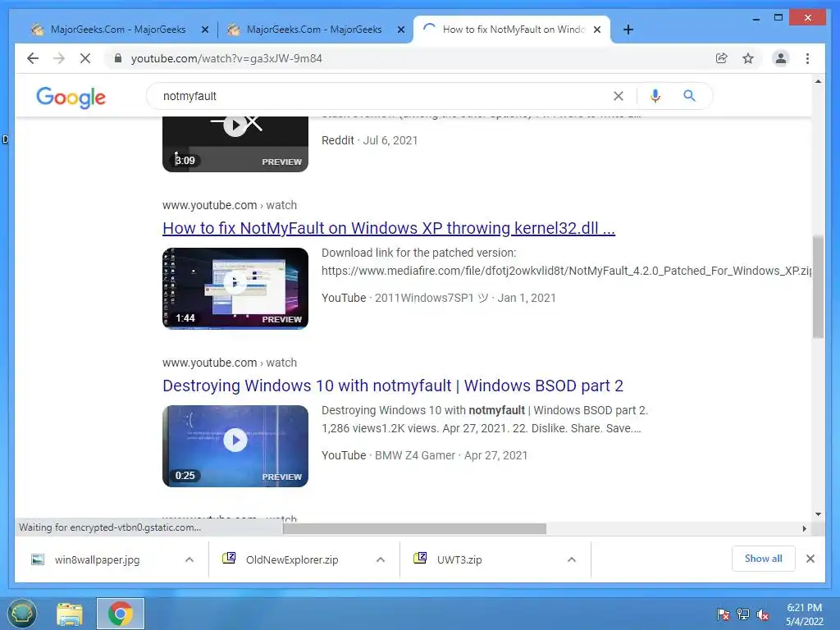Expand options for OldNewExplorer.zip
Viewport: 840px width, 630px height.
click(381, 559)
